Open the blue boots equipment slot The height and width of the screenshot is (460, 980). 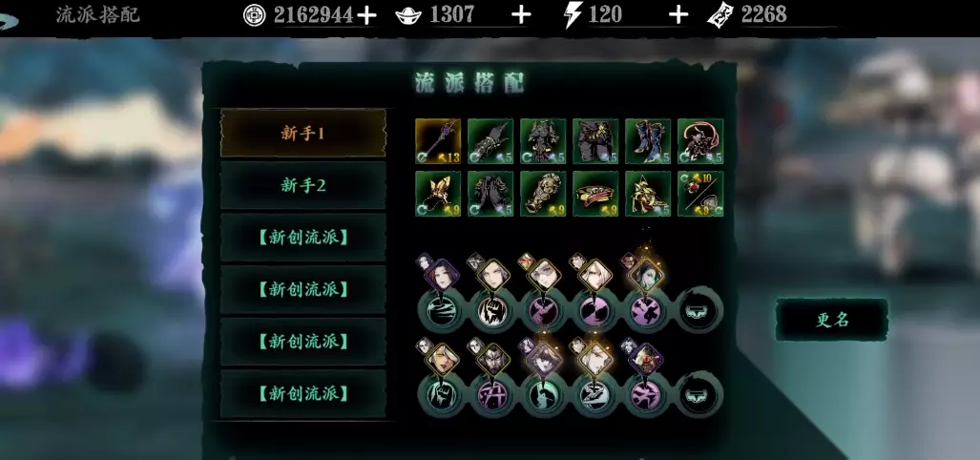(x=648, y=141)
